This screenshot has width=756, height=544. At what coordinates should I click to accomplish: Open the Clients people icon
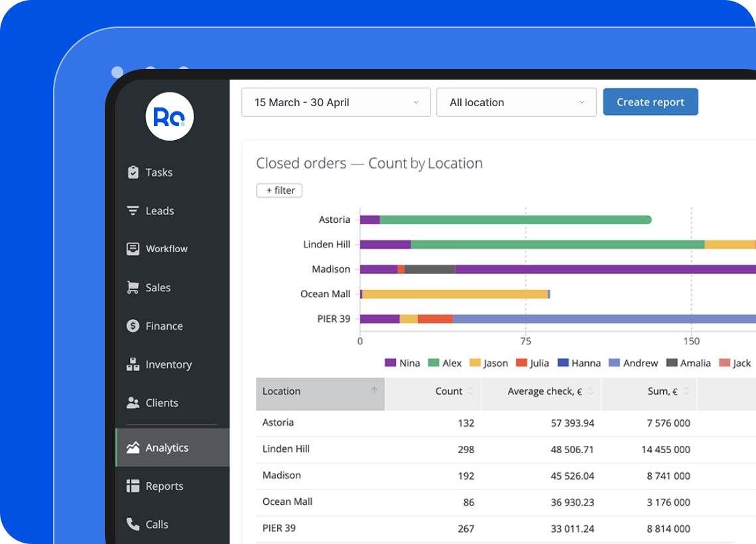[133, 403]
